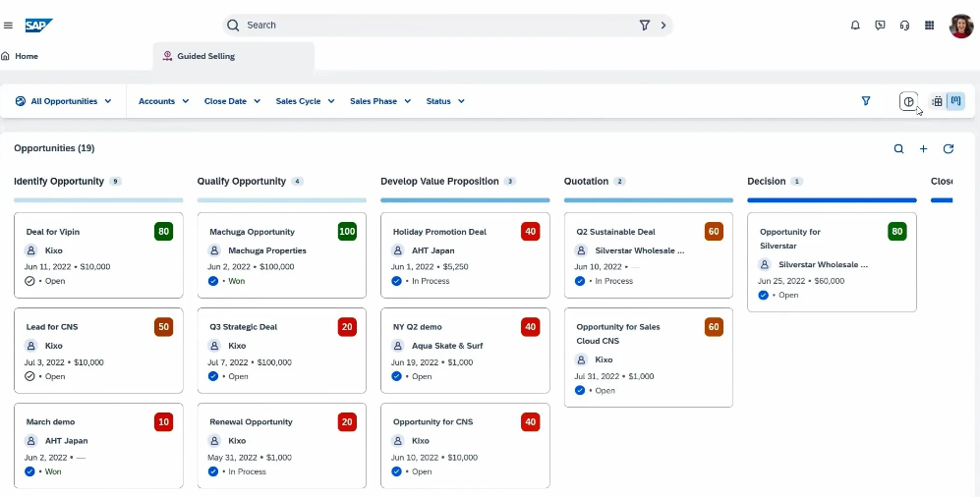Switch to kanban board view
Screen dimensions: 980x497
pyautogui.click(x=955, y=101)
